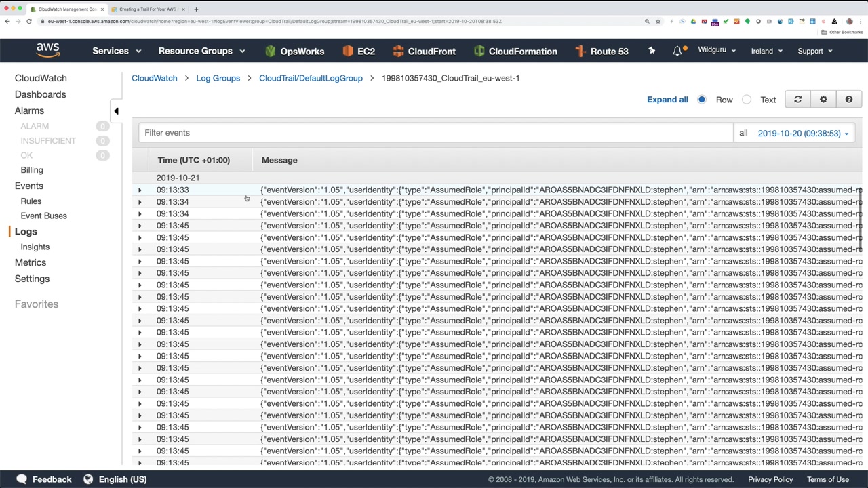This screenshot has height=488, width=868.
Task: Open the Services dropdown menu
Action: click(117, 51)
